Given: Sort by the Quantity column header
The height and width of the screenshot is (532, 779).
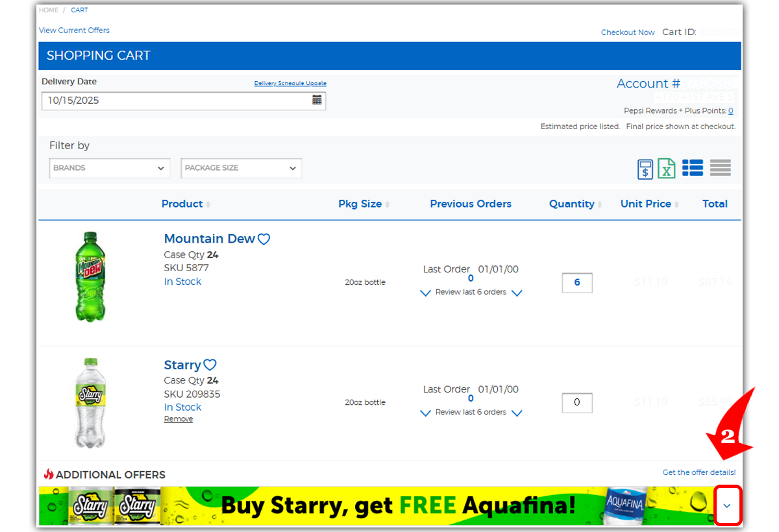Looking at the screenshot, I should pos(572,204).
